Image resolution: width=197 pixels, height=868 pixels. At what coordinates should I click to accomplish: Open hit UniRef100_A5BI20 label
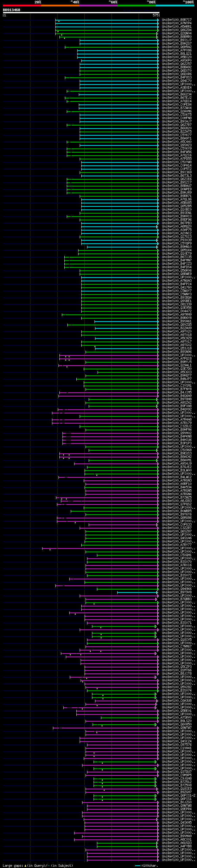(177, 57)
